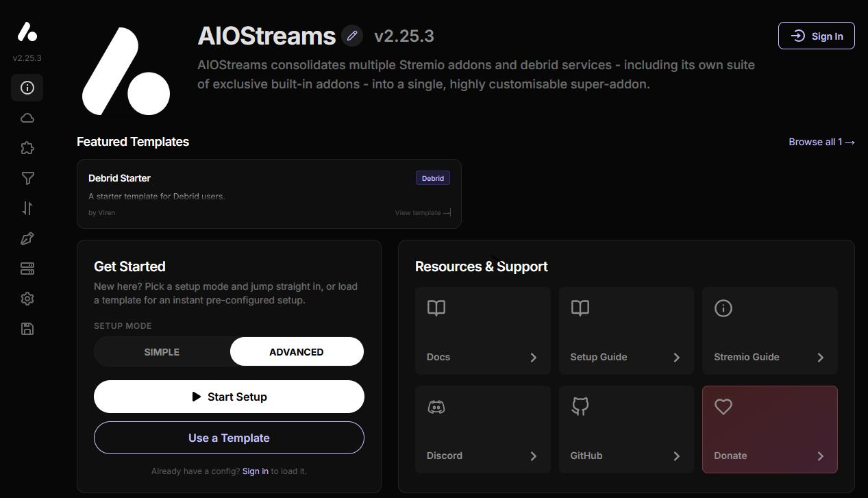Expand the Setup Guide card chevron
Viewport: 868px width, 498px height.
pyautogui.click(x=676, y=357)
